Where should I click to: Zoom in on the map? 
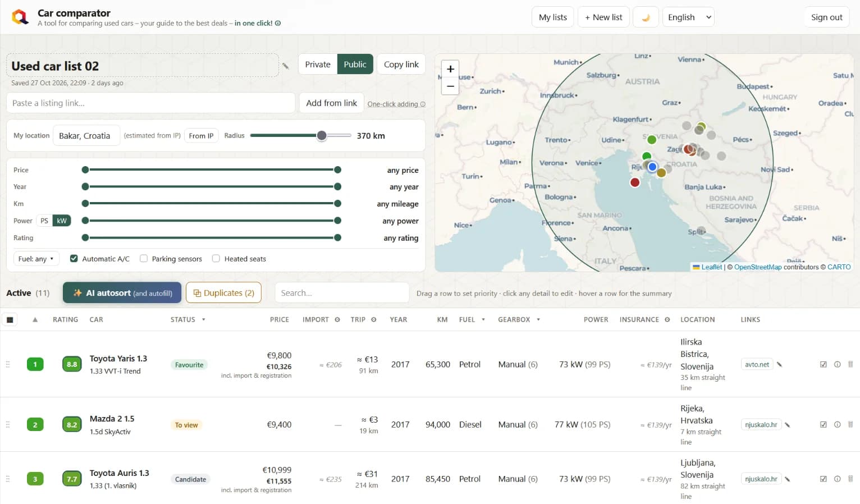(450, 69)
